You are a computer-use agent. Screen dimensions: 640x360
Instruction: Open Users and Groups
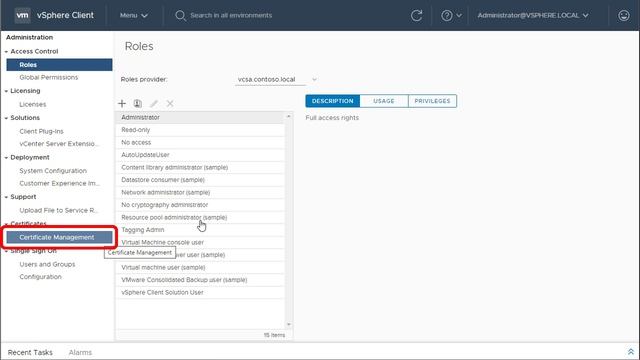(47, 264)
